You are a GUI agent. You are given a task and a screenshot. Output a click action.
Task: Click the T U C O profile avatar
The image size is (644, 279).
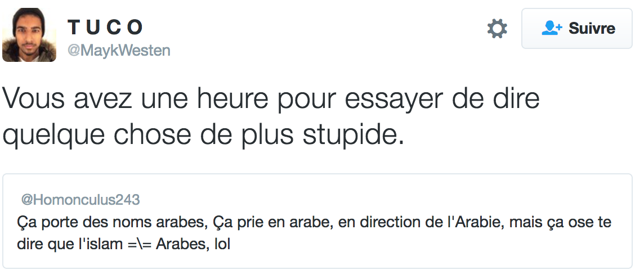pos(29,35)
